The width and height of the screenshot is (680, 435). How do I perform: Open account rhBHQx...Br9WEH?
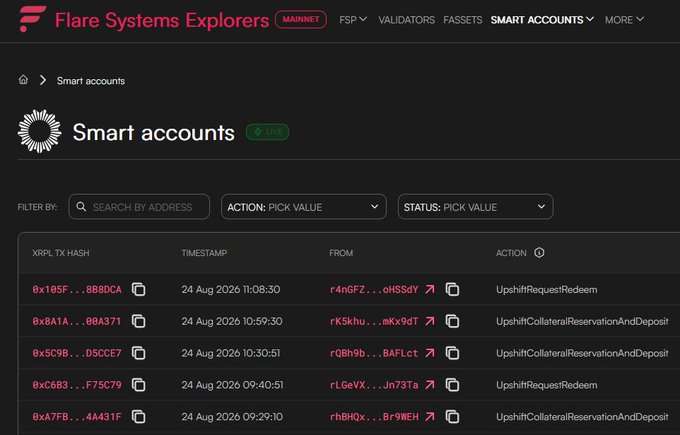point(374,417)
